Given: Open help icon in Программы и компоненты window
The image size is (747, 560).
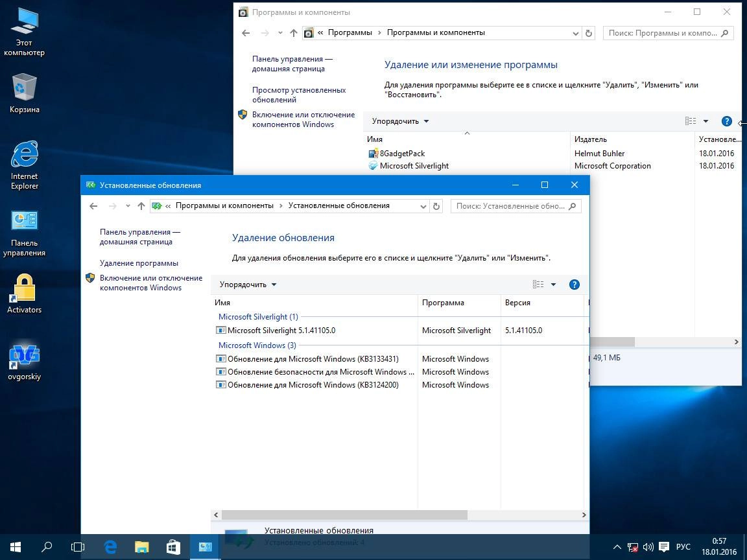Looking at the screenshot, I should 726,121.
